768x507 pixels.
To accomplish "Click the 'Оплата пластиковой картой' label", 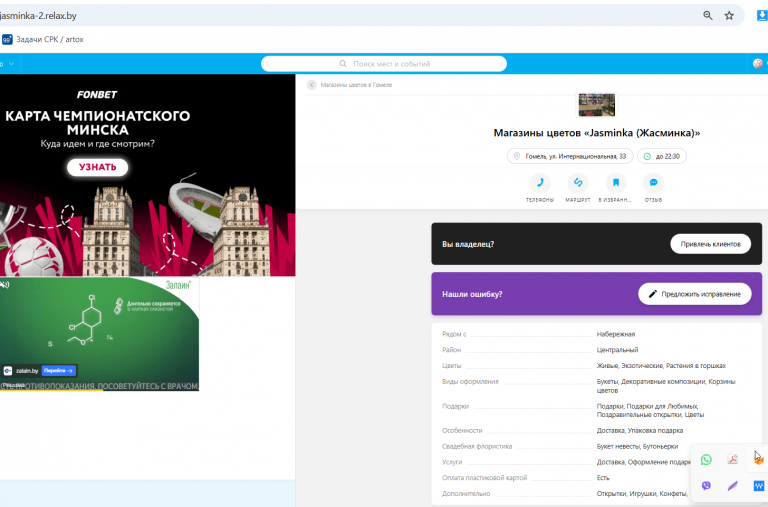I will tap(484, 478).
